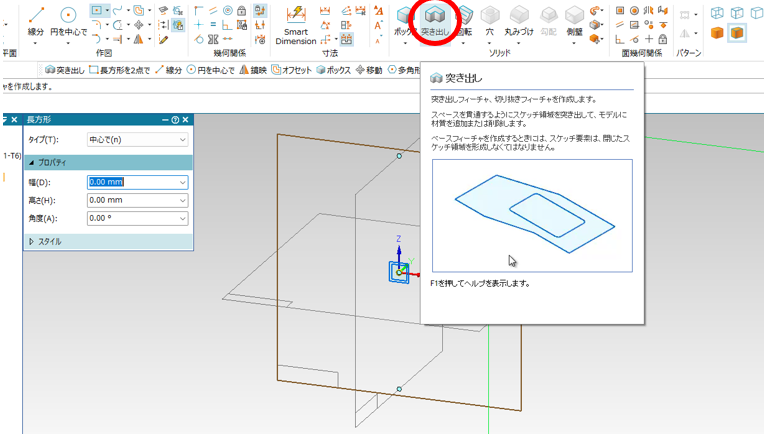Open the 角度(A) value dropdown
The height and width of the screenshot is (435, 764).
pyautogui.click(x=182, y=218)
